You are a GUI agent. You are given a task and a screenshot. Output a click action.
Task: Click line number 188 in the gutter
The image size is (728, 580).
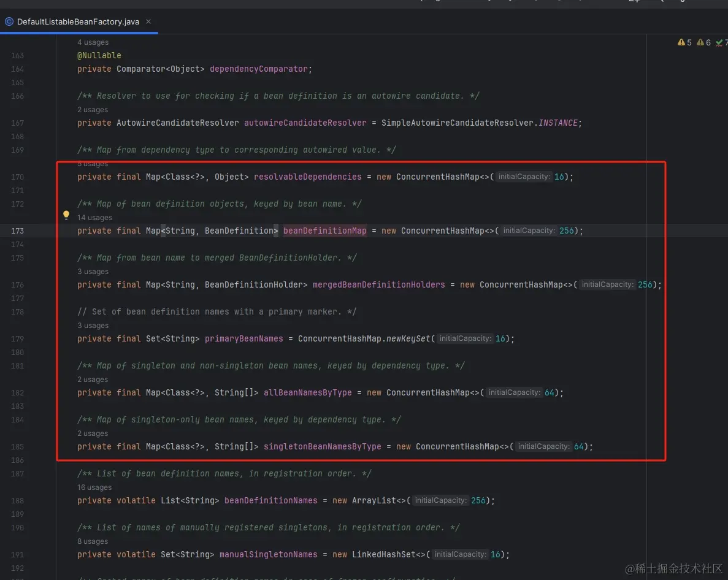click(x=17, y=501)
